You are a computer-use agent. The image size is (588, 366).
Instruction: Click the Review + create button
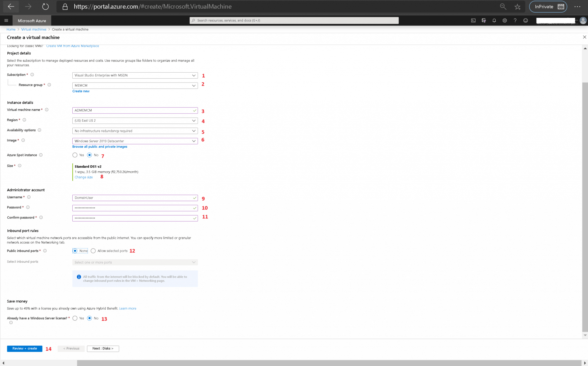tap(25, 349)
